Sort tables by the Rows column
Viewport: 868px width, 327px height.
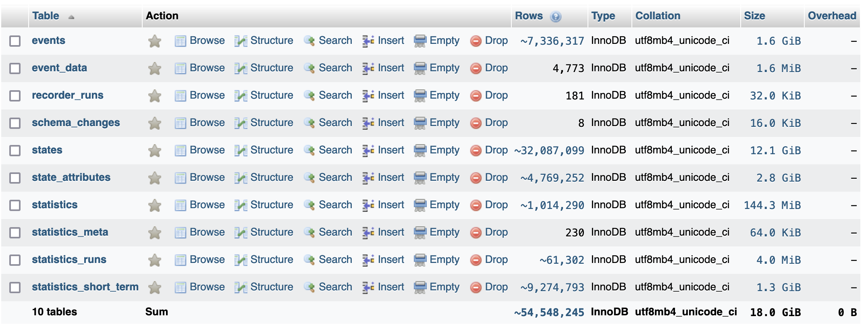[530, 16]
